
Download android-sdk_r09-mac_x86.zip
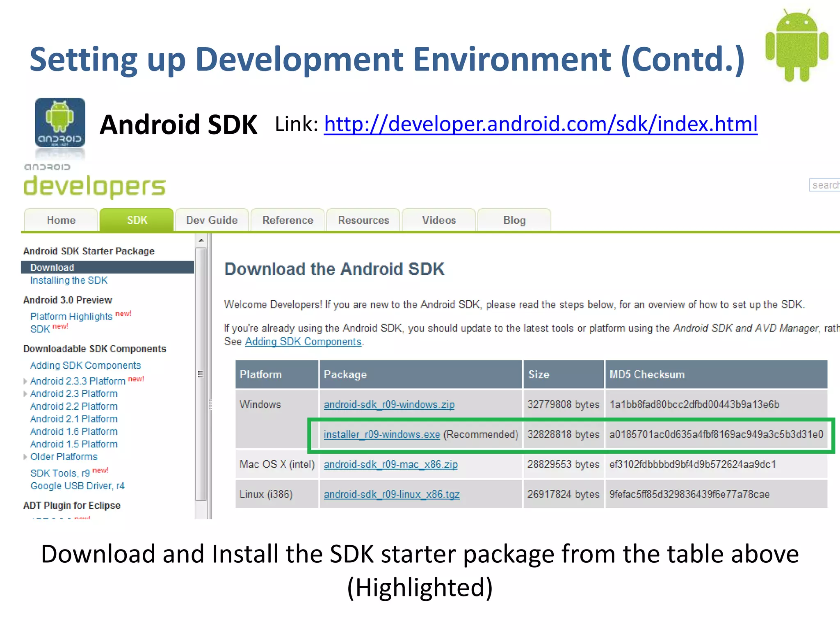coord(390,465)
